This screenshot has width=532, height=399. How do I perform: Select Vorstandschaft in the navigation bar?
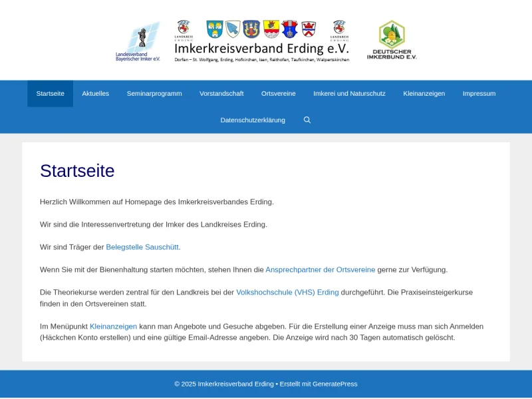[x=221, y=94]
